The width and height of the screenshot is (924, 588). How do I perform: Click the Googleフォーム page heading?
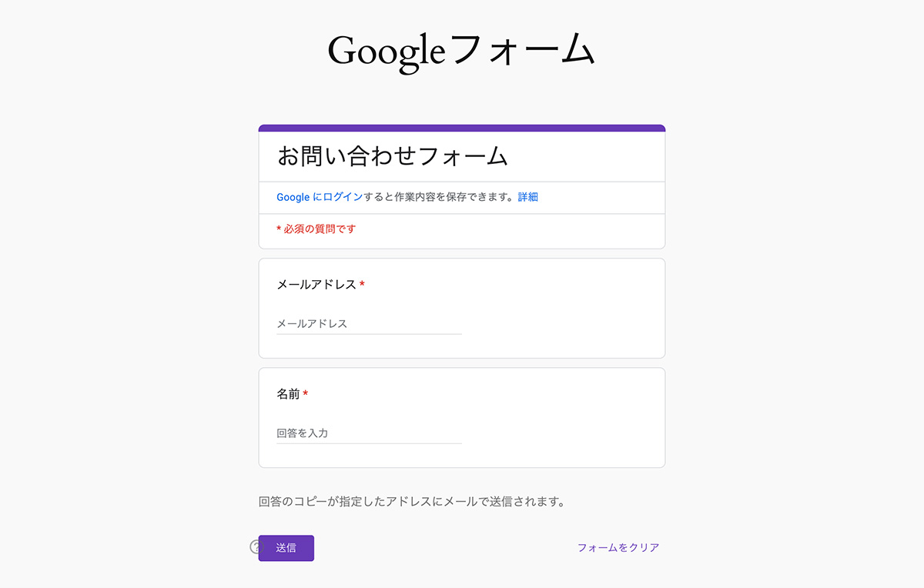point(461,51)
